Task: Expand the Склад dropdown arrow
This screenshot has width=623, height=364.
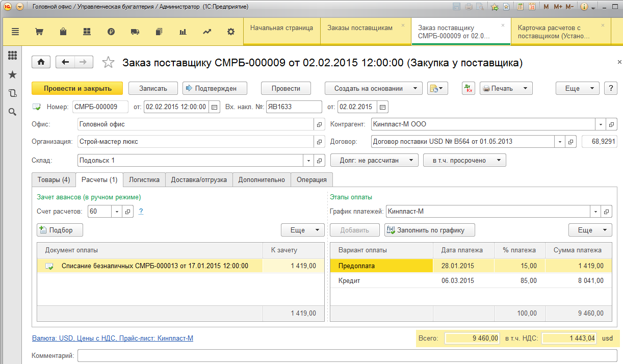Action: [x=308, y=160]
